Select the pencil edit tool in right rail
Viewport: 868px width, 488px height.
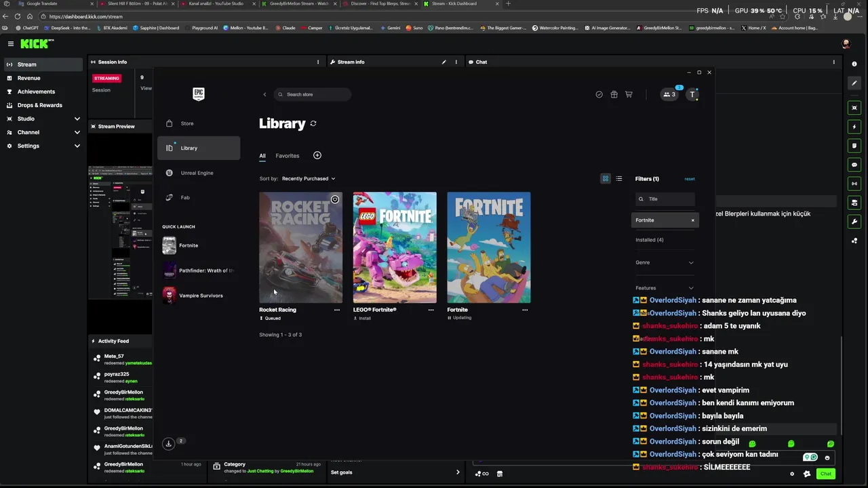pyautogui.click(x=854, y=83)
